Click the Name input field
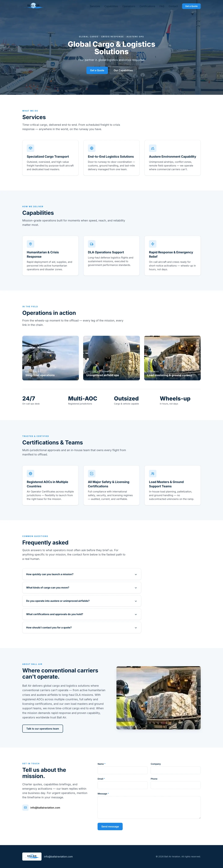Viewport: 223px width, 868px height. pos(123,770)
